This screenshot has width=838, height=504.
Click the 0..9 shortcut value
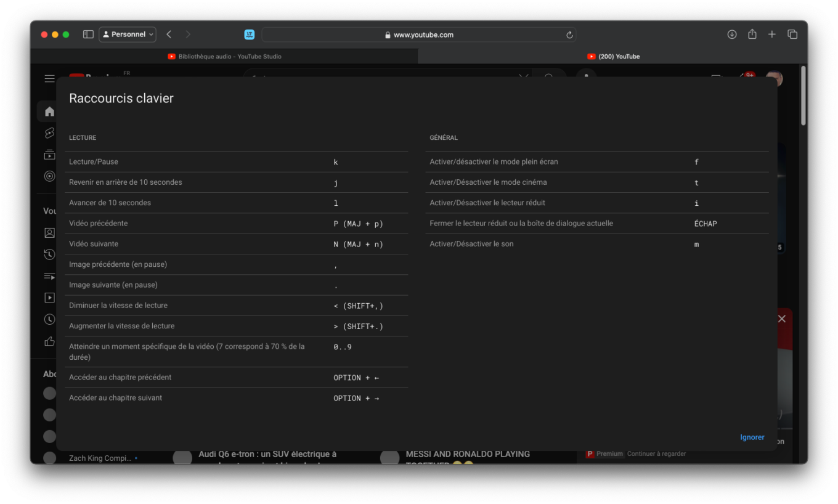click(x=343, y=347)
